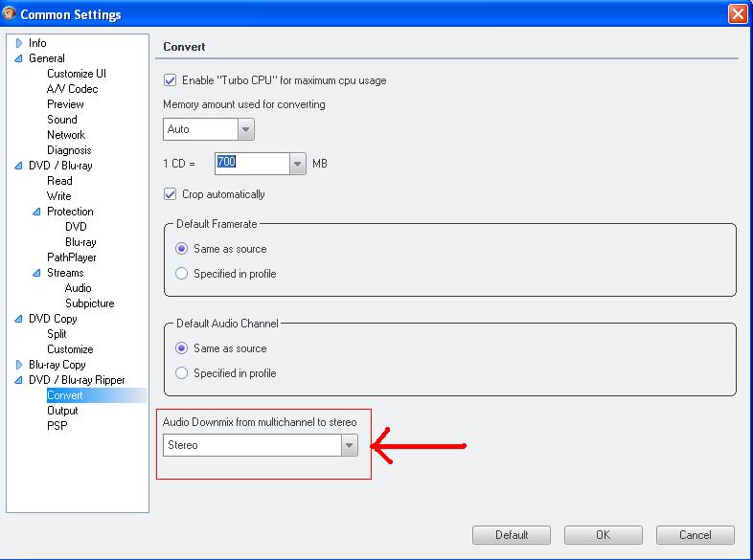This screenshot has width=753, height=560.
Task: Click the Cancel button
Action: pyautogui.click(x=695, y=534)
